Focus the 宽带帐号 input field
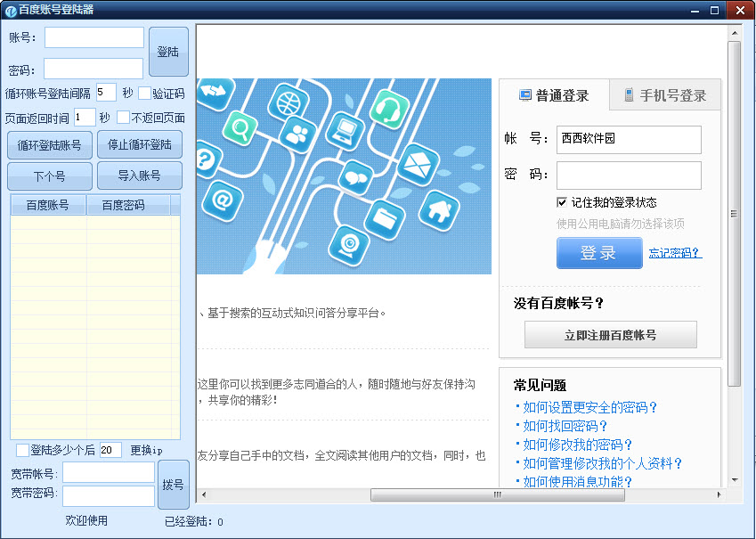 point(109,472)
